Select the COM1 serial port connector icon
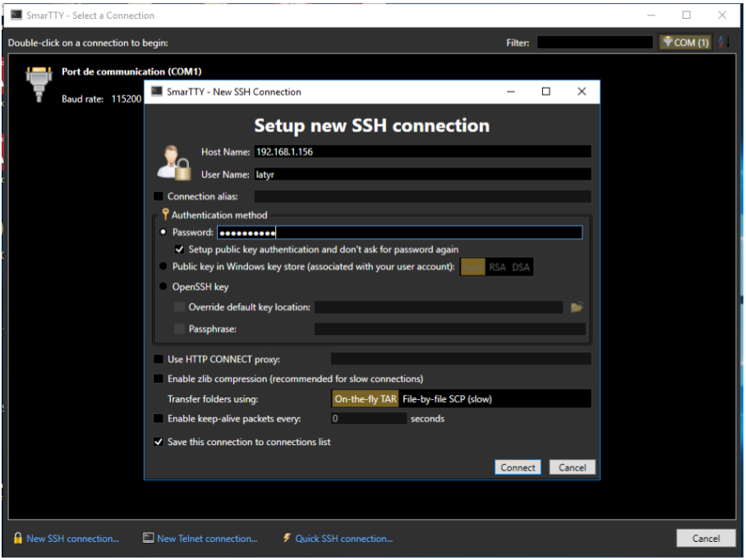 [38, 85]
